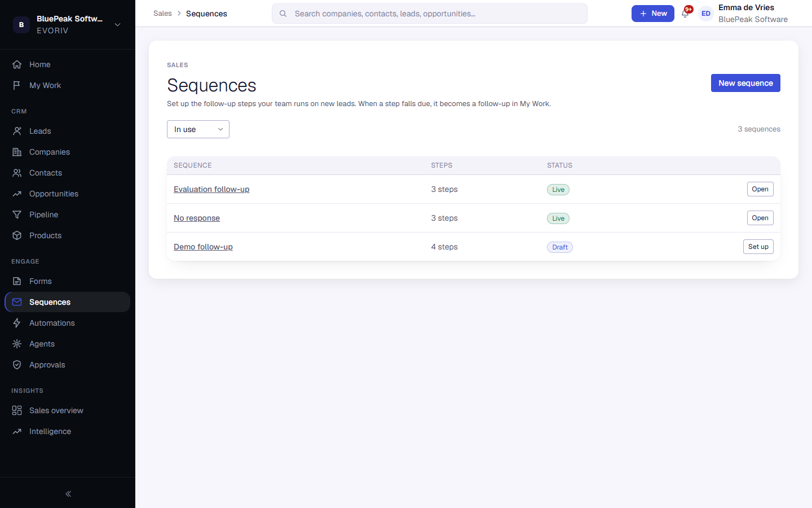812x508 pixels.
Task: Click the Sales breadcrumb link
Action: (162, 14)
